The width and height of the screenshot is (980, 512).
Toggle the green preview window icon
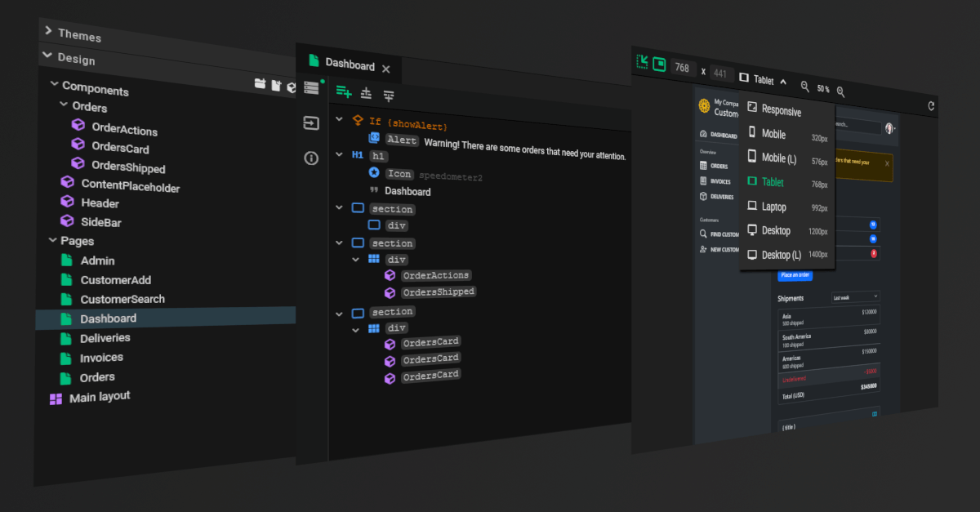click(x=659, y=64)
